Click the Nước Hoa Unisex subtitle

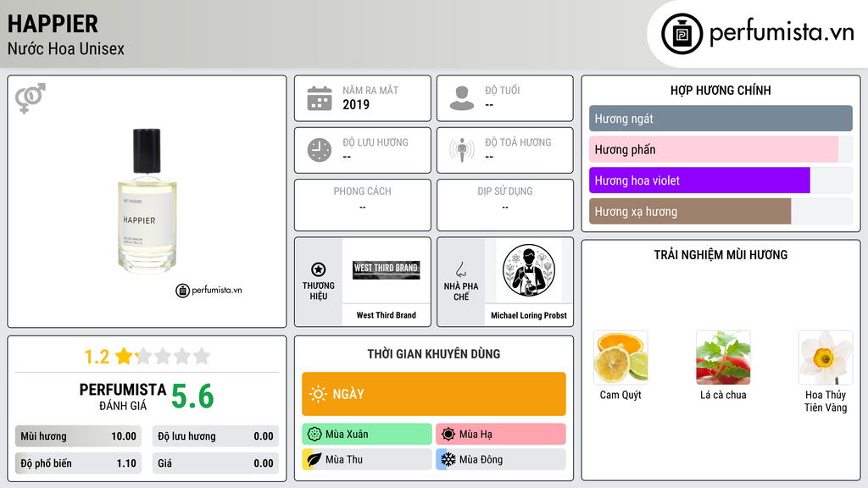pos(66,48)
